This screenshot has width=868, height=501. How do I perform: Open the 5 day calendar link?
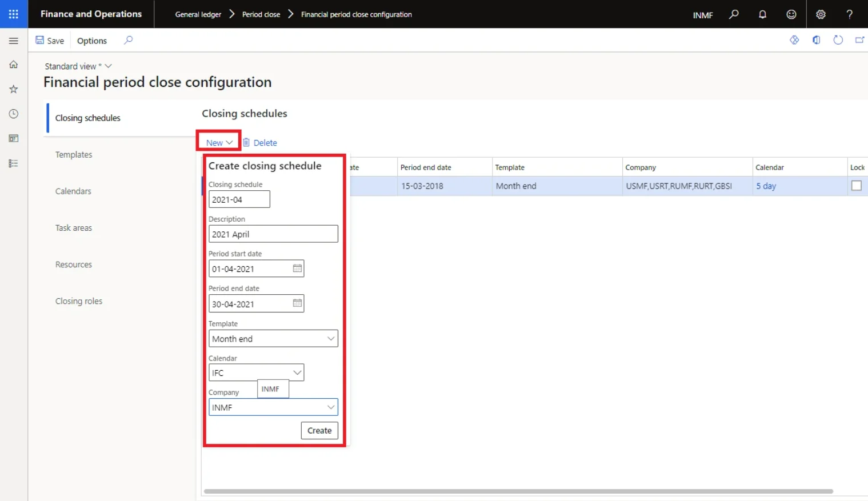pos(766,186)
